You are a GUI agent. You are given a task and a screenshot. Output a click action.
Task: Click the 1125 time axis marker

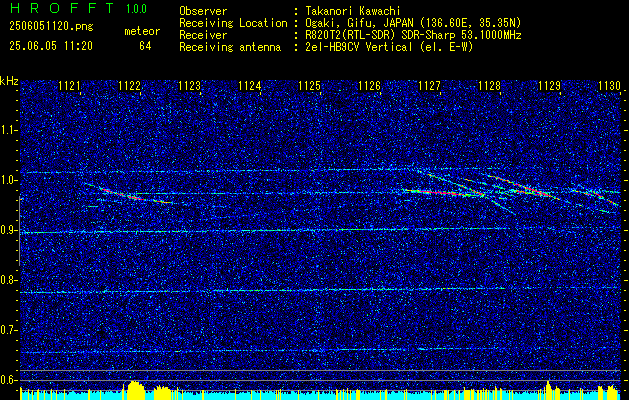pos(309,86)
